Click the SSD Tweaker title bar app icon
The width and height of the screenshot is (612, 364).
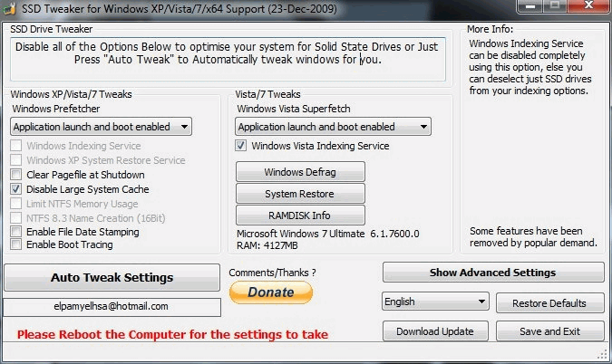pos(8,8)
